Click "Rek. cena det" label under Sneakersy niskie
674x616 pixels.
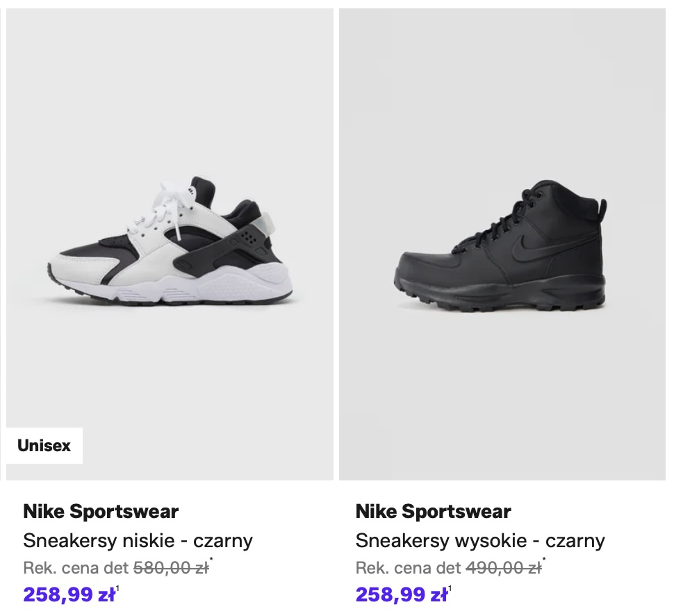[x=76, y=568]
